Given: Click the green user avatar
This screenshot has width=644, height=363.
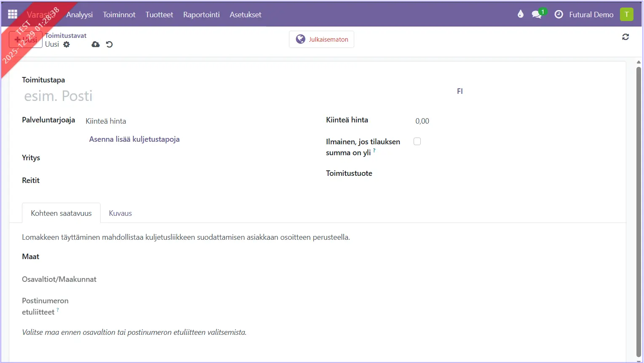Looking at the screenshot, I should pyautogui.click(x=626, y=14).
